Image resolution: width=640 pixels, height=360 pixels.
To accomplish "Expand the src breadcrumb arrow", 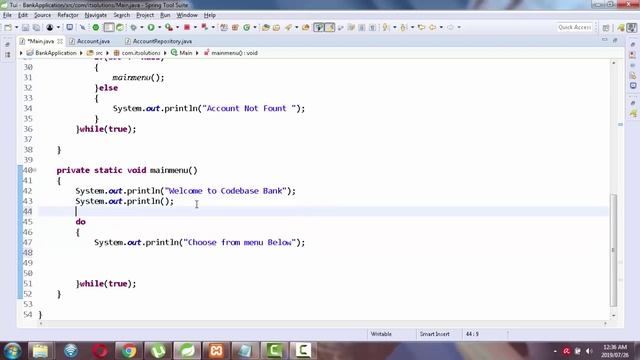I will coord(107,53).
